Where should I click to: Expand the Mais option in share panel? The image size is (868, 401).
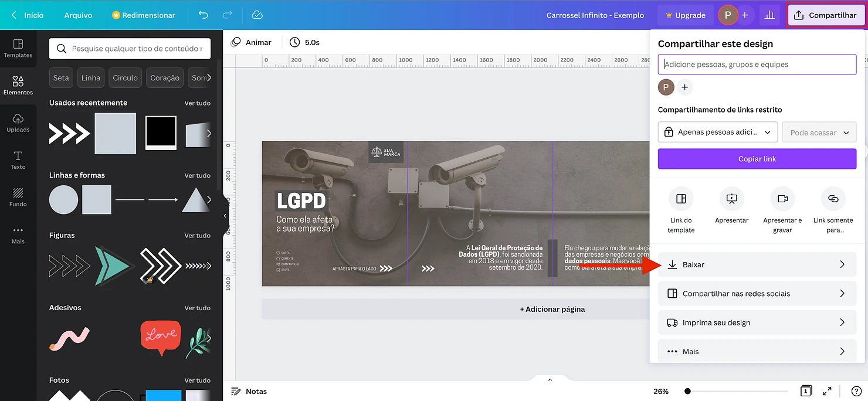[x=757, y=351]
